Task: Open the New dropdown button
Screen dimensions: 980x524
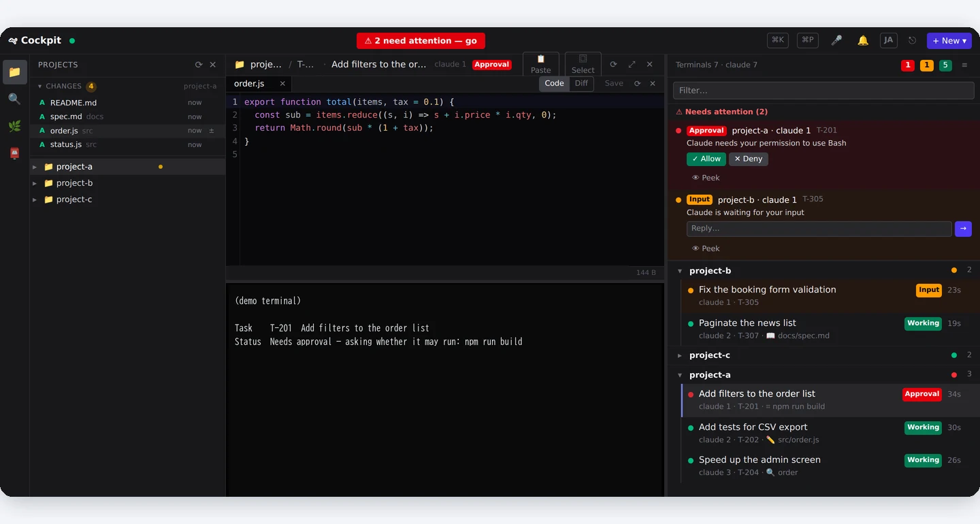Action: click(x=949, y=41)
